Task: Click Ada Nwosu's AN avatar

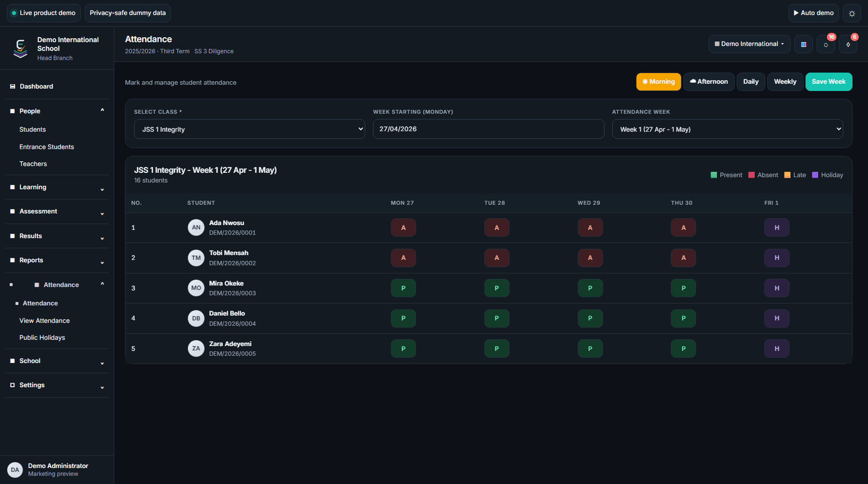Action: pyautogui.click(x=196, y=227)
